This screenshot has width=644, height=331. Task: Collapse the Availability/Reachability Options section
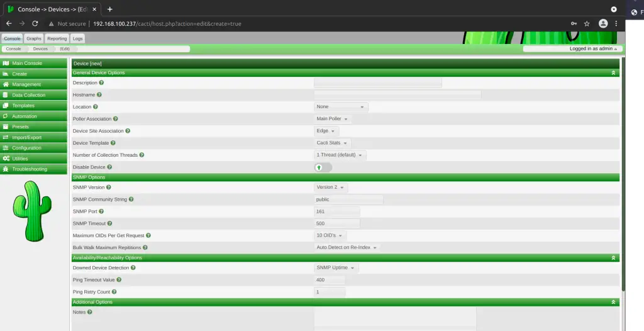[x=613, y=258]
